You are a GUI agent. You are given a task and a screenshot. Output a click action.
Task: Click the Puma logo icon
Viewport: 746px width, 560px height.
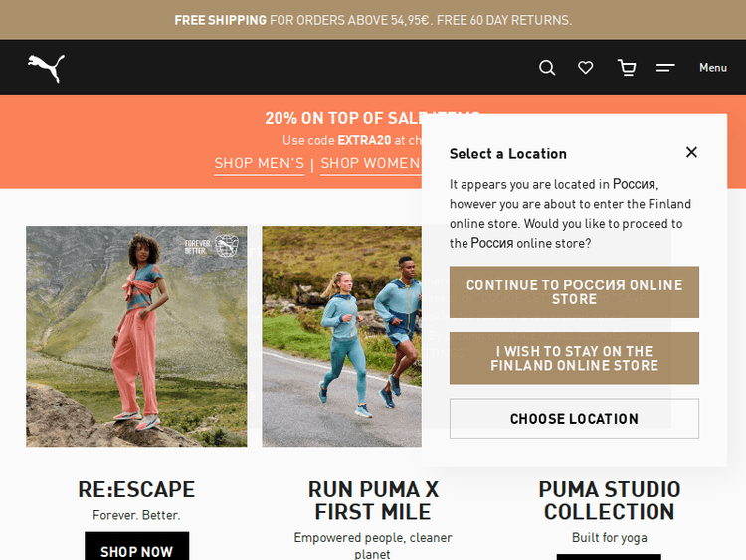[x=46, y=68]
